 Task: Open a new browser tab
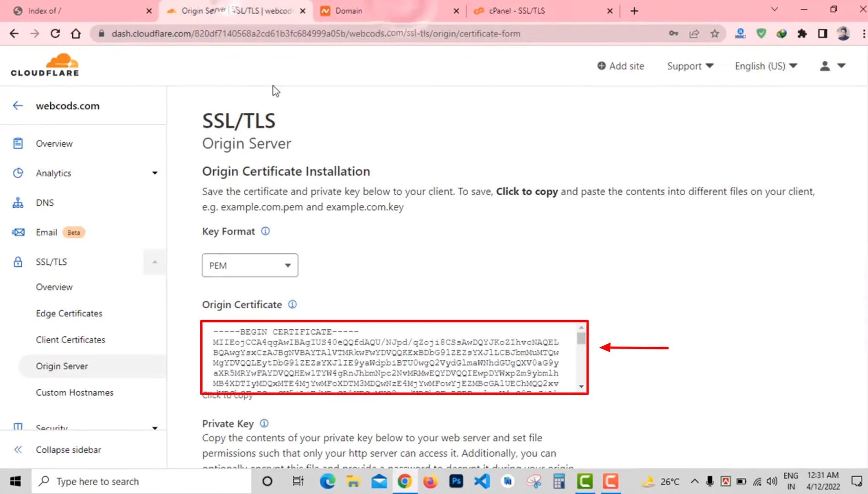(634, 11)
